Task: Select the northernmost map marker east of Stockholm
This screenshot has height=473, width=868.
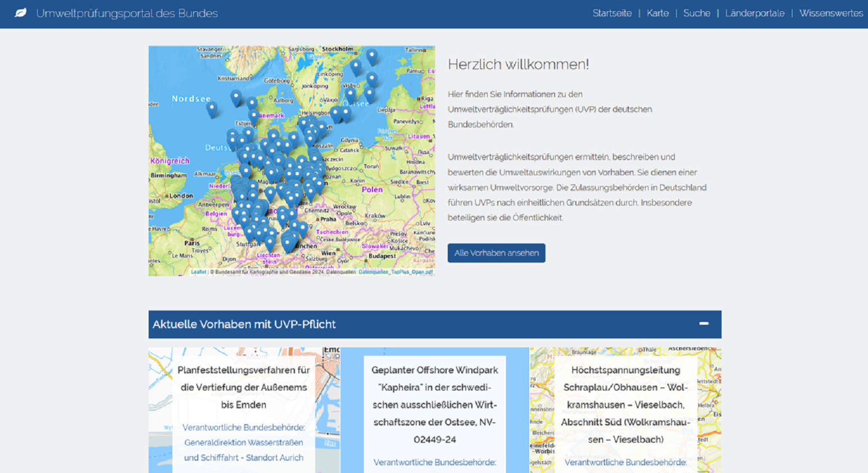Action: pyautogui.click(x=372, y=56)
